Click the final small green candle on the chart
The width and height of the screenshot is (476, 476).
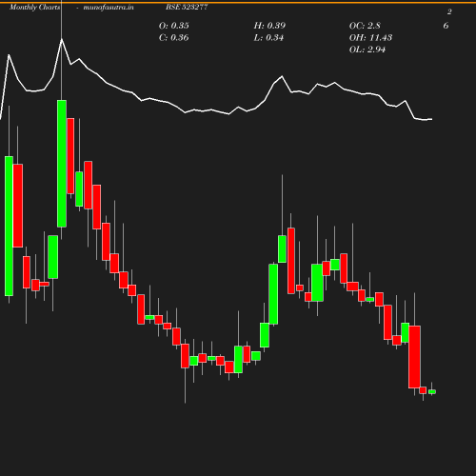pos(432,391)
